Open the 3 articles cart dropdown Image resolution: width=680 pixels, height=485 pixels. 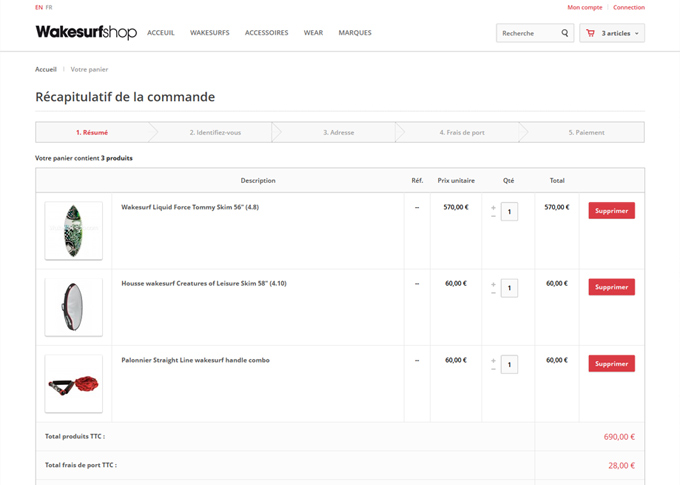(x=612, y=33)
